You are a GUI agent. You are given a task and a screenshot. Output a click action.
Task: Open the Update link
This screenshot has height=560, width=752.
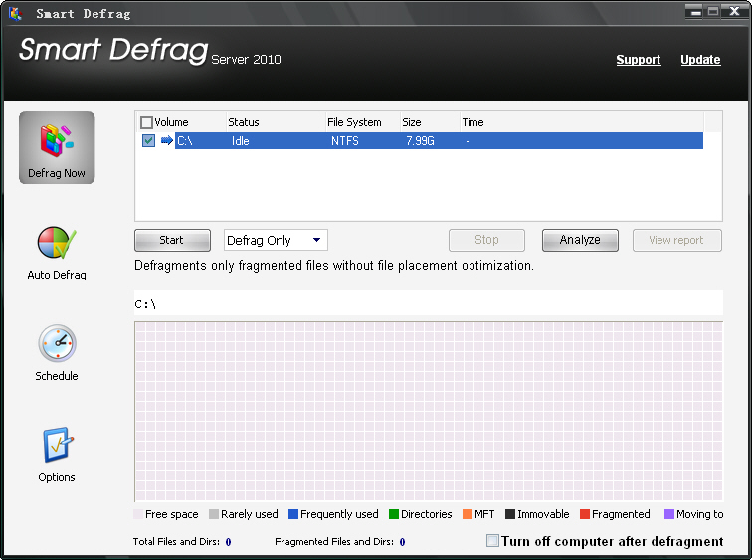[x=700, y=60]
